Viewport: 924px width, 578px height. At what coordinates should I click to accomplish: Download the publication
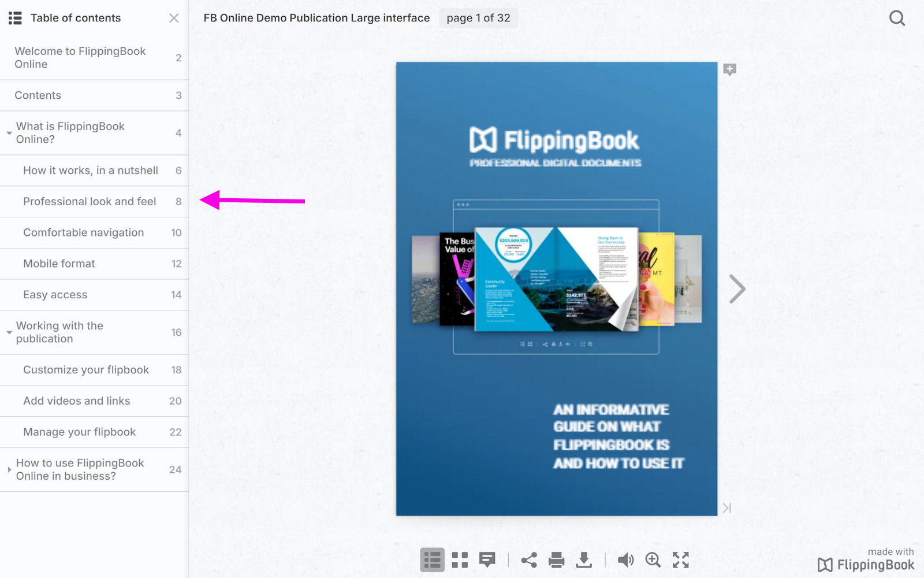584,560
